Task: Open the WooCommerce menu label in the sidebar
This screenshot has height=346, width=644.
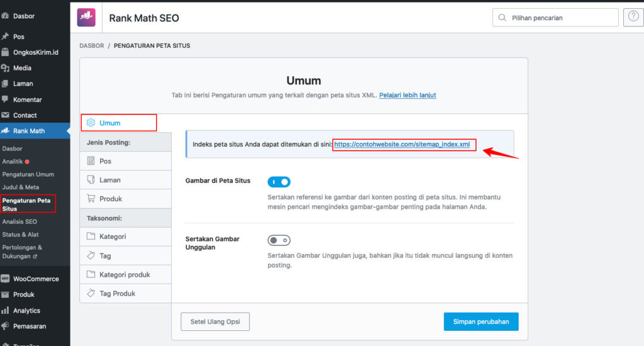Action: click(x=36, y=279)
